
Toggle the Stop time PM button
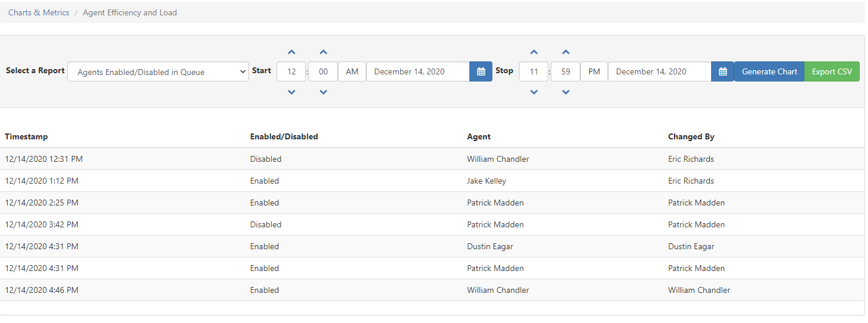click(x=594, y=71)
